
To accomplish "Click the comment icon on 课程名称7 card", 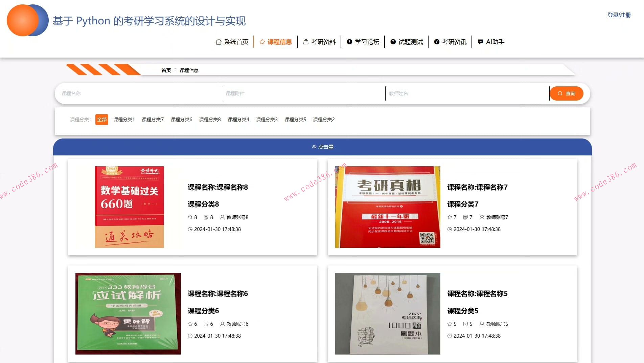I will (465, 217).
